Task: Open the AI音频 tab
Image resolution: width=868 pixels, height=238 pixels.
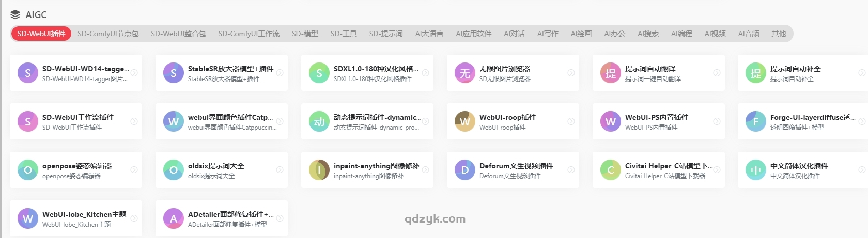Action: pos(749,34)
